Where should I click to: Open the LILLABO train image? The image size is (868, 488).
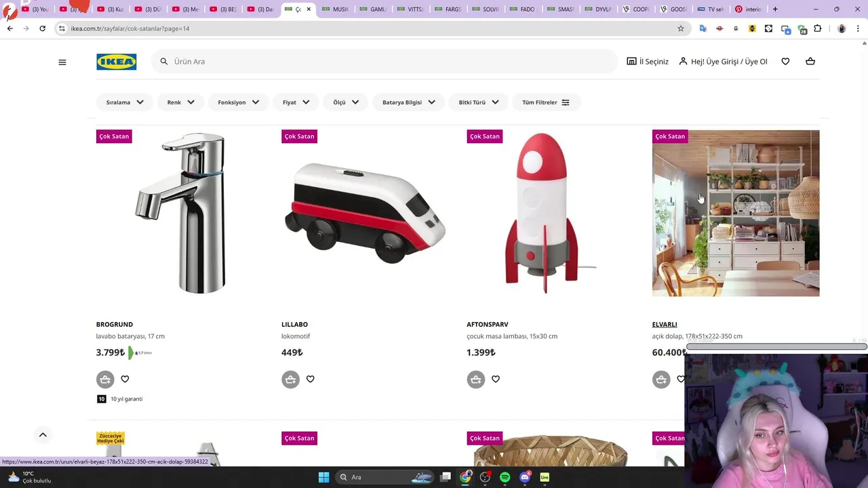point(365,213)
